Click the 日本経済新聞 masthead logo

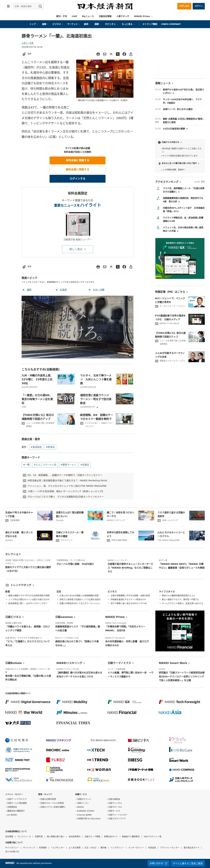105,6
